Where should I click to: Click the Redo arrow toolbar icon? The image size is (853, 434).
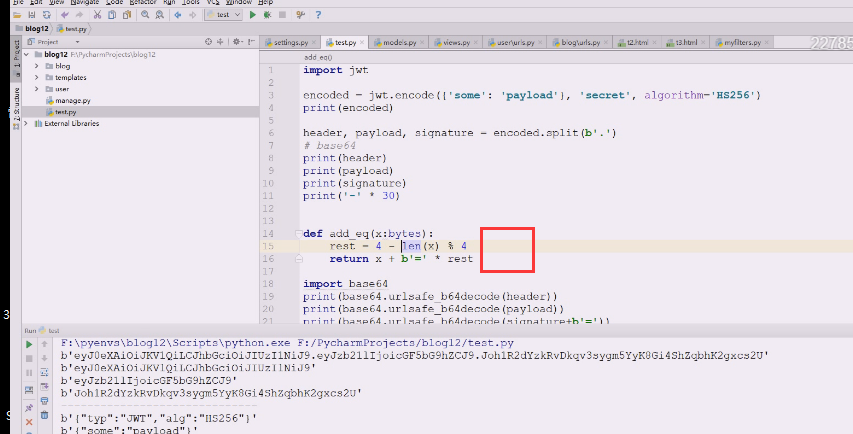tap(79, 15)
